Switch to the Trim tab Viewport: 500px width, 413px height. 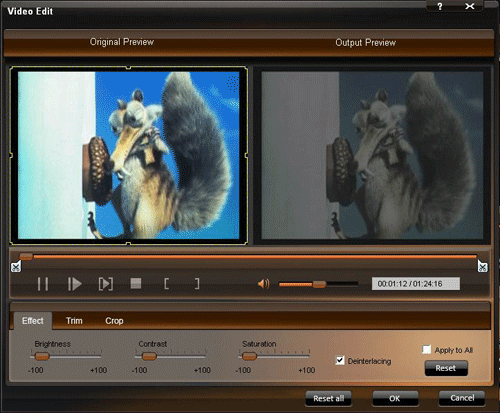(74, 321)
